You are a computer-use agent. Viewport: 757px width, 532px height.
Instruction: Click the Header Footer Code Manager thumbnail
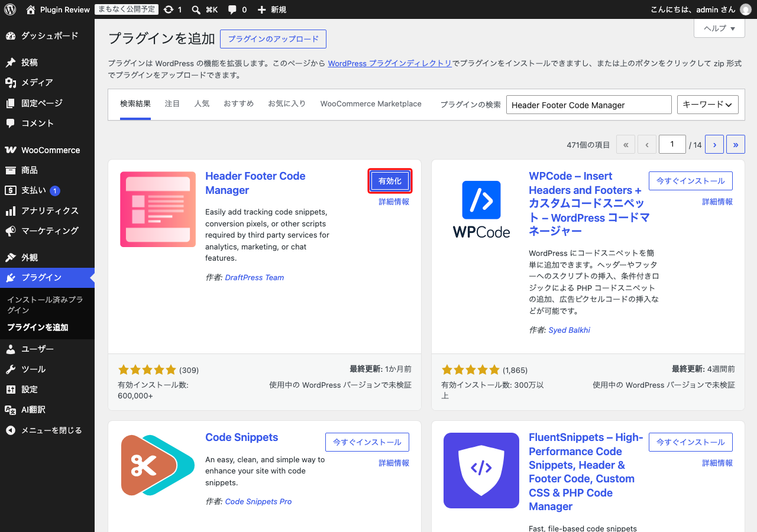tap(158, 209)
